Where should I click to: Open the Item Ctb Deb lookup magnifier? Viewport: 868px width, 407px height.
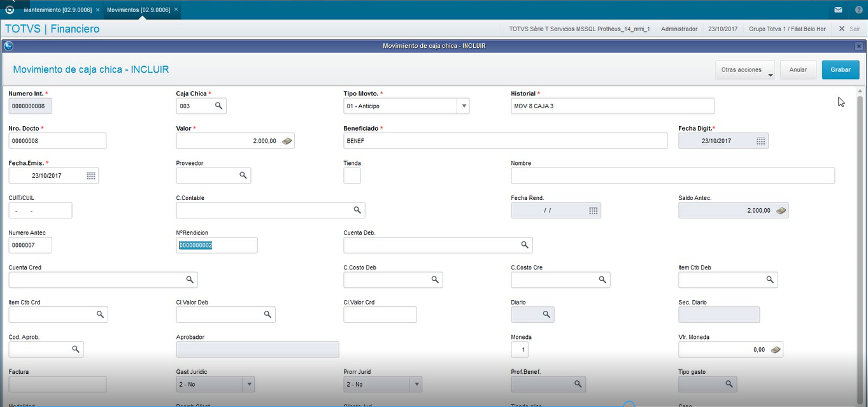(x=770, y=280)
